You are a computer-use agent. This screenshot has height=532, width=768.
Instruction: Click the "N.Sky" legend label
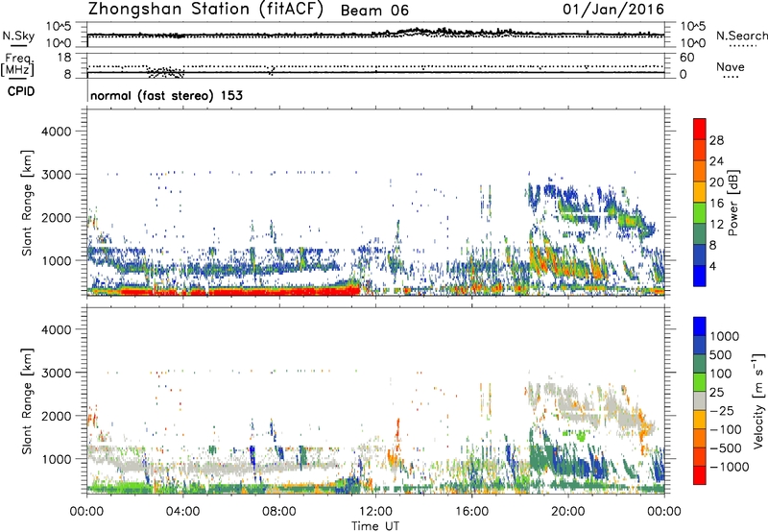18,36
